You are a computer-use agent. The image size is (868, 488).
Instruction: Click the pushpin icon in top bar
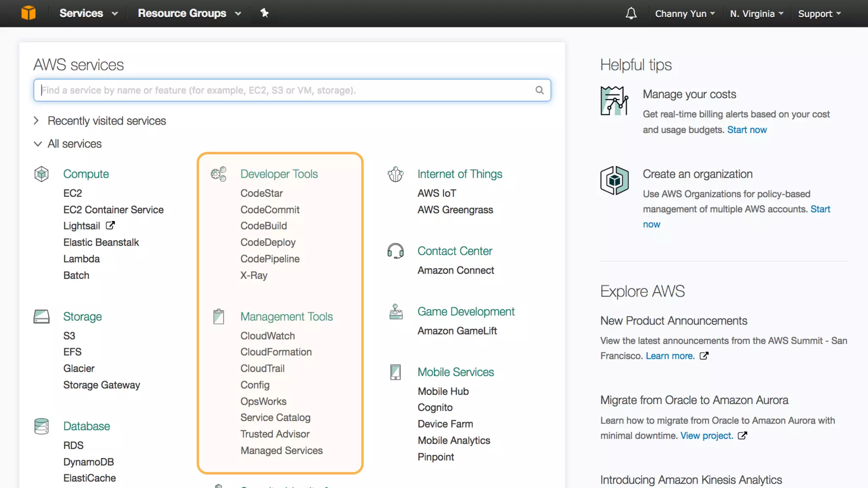coord(264,13)
